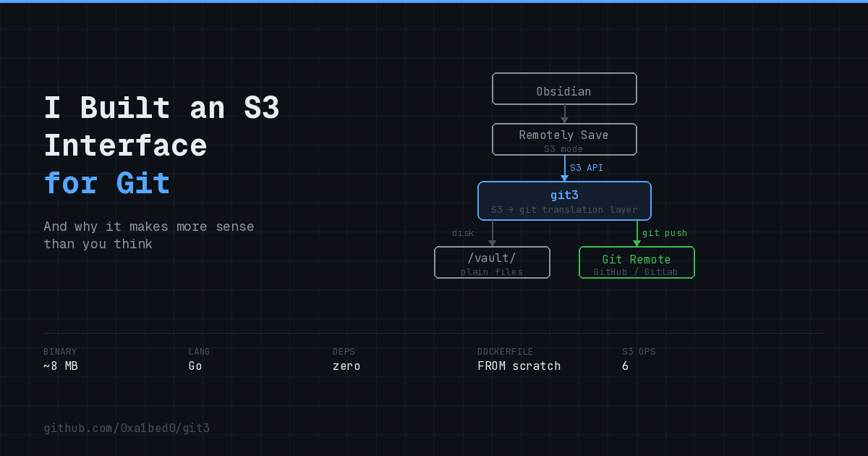
Task: Click the horizontal divider above the stats row
Action: (x=434, y=332)
